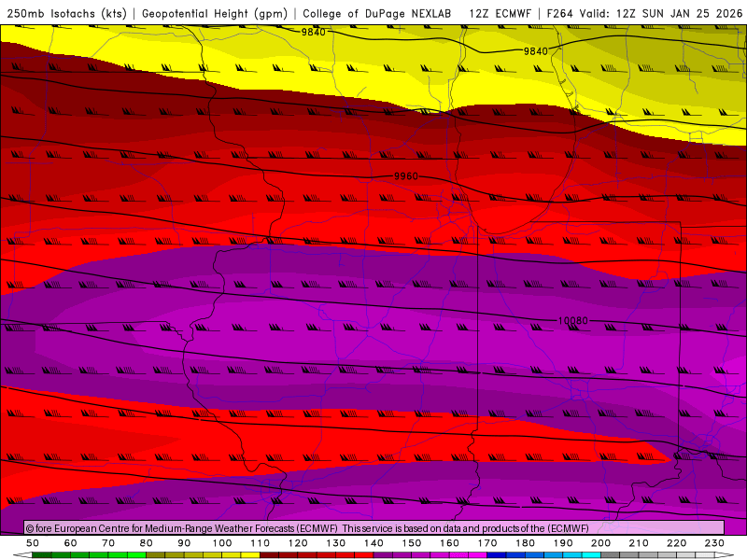Click the 200 kts color bar label
Screen dimensions: 747x560
pyautogui.click(x=600, y=543)
